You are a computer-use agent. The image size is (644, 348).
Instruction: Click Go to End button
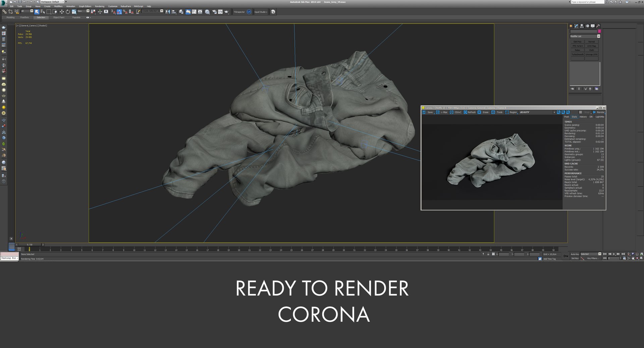click(623, 254)
